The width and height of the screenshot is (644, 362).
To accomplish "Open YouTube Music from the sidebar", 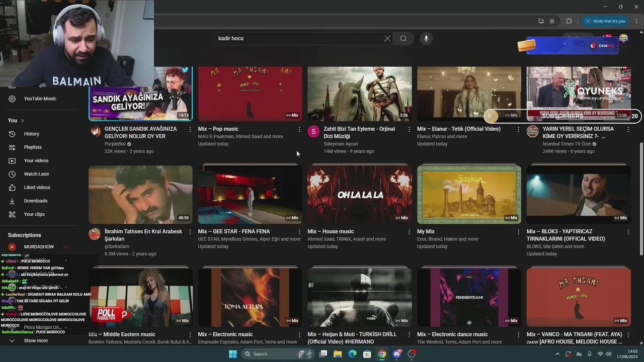I will tap(40, 99).
